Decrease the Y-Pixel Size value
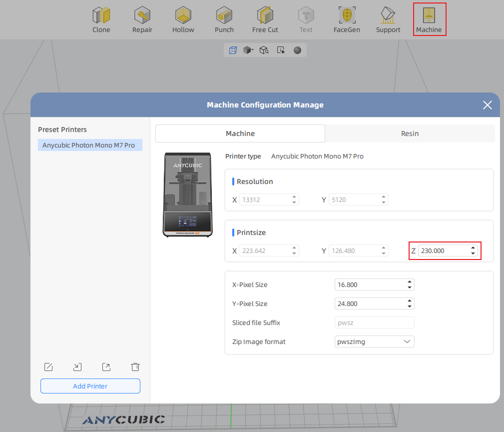This screenshot has height=432, width=504. click(x=410, y=306)
